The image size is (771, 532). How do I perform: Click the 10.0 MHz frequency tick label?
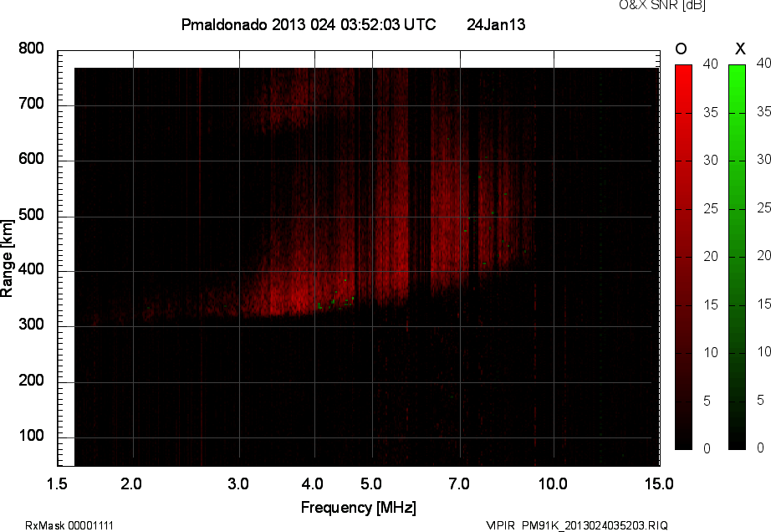553,483
